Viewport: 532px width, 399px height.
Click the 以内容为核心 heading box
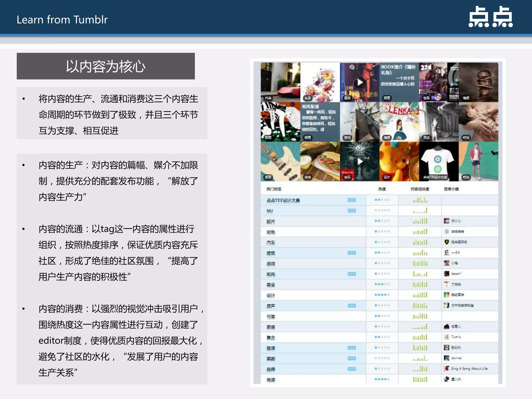point(106,66)
